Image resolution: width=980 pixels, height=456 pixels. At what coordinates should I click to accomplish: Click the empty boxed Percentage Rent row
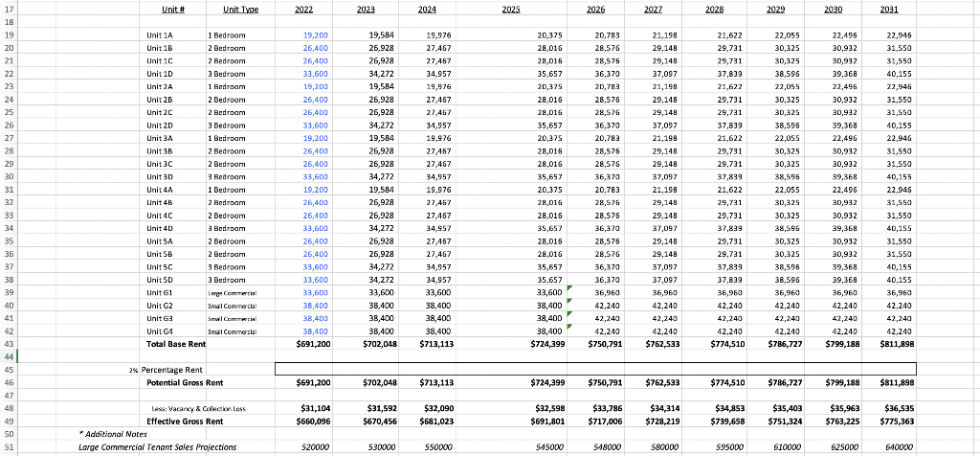pos(595,369)
